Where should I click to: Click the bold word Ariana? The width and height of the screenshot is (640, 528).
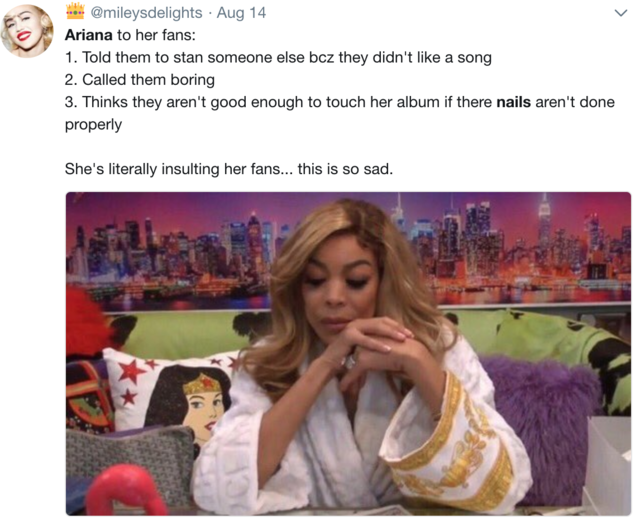[89, 35]
